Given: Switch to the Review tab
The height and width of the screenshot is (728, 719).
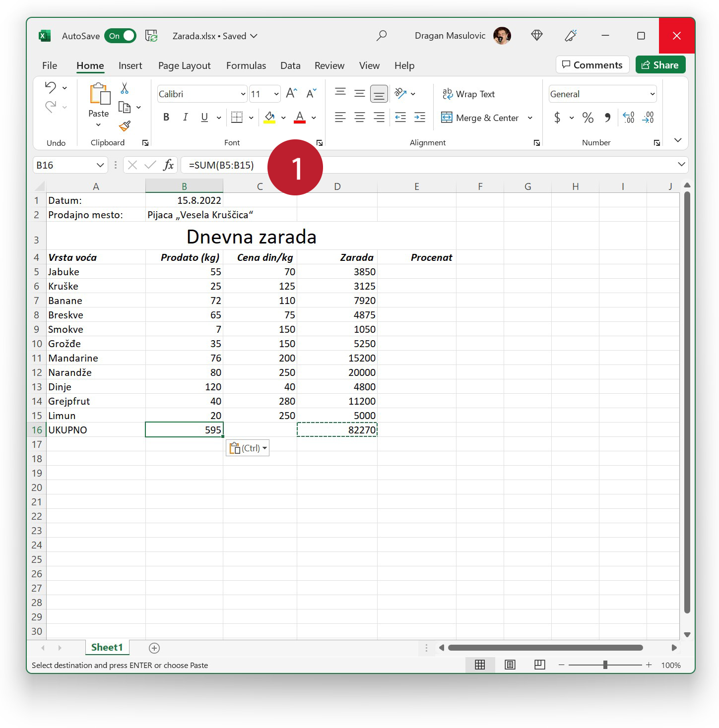Looking at the screenshot, I should 329,65.
